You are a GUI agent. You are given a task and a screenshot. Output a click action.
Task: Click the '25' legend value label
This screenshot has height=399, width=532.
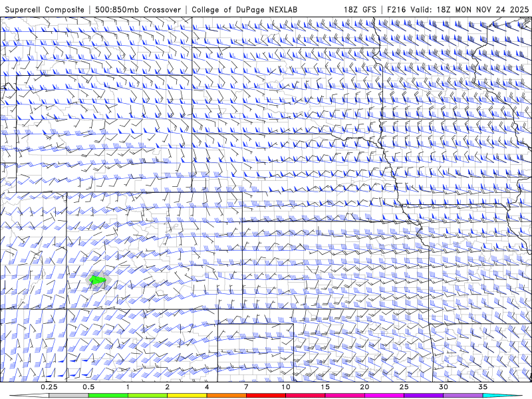point(404,387)
